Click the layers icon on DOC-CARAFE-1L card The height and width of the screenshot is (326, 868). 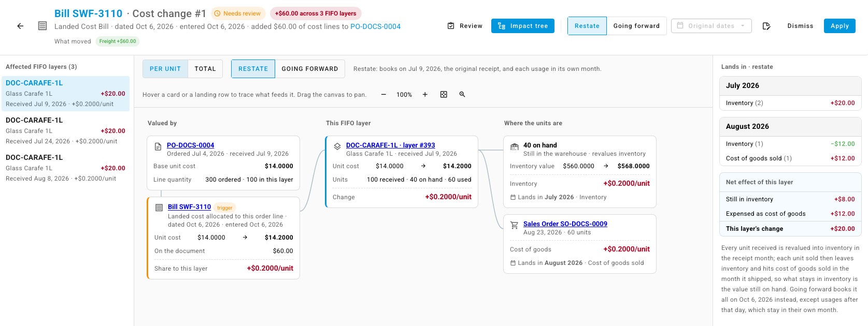pos(337,146)
